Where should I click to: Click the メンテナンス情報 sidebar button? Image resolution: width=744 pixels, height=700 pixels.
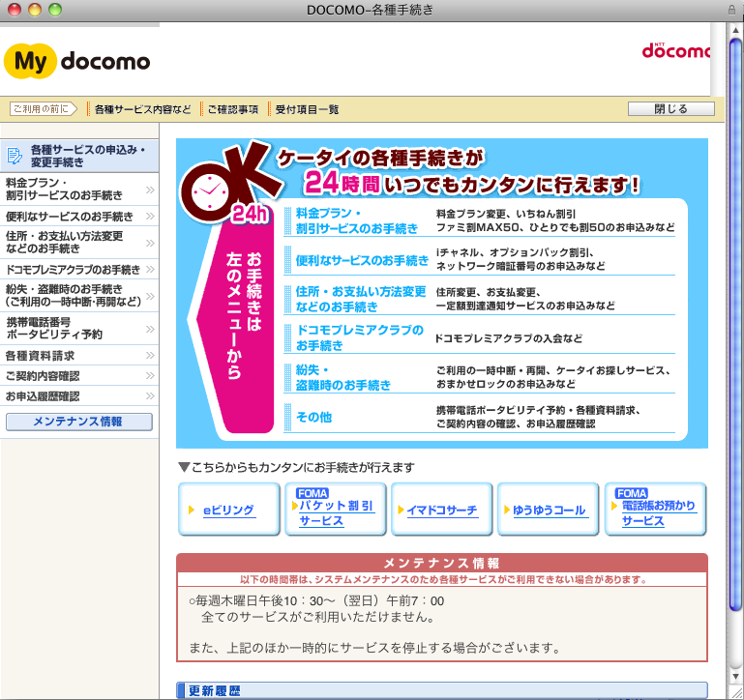click(x=78, y=422)
